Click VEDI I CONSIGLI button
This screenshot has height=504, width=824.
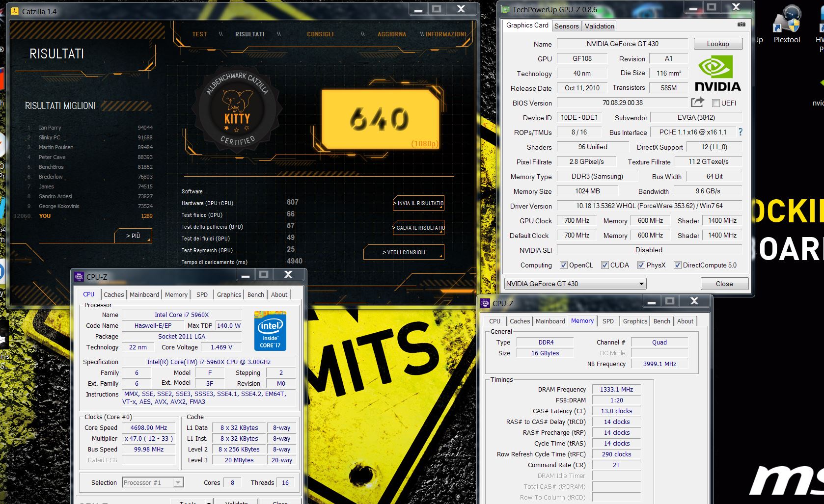click(x=404, y=252)
